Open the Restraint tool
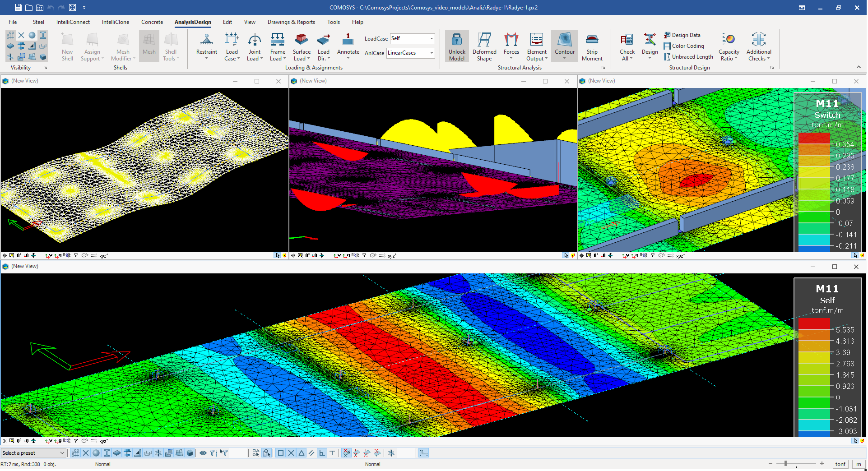This screenshot has height=471, width=868. [207, 46]
